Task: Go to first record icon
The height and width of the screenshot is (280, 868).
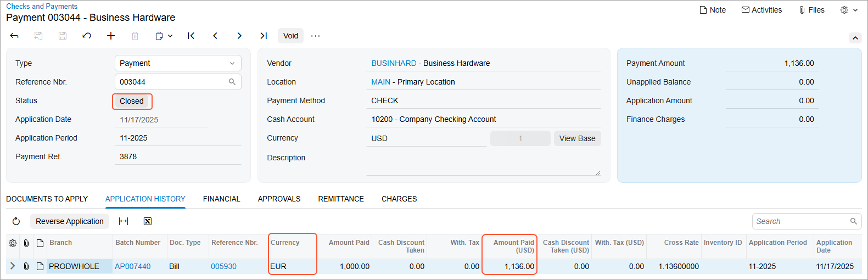Action: pos(191,36)
